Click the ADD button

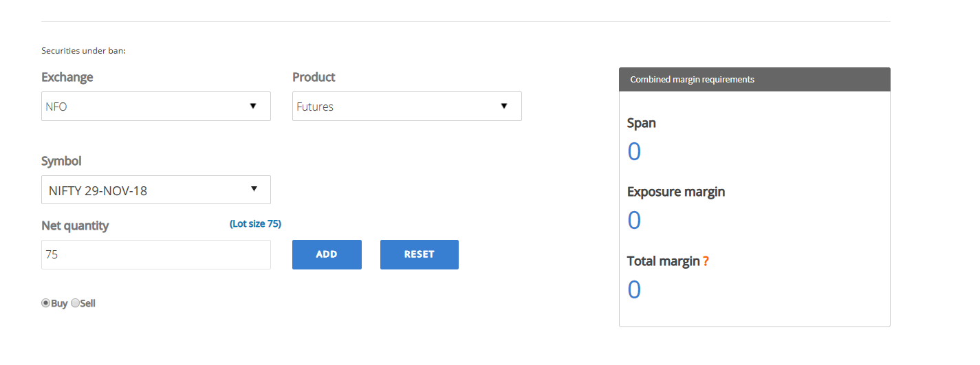[327, 254]
